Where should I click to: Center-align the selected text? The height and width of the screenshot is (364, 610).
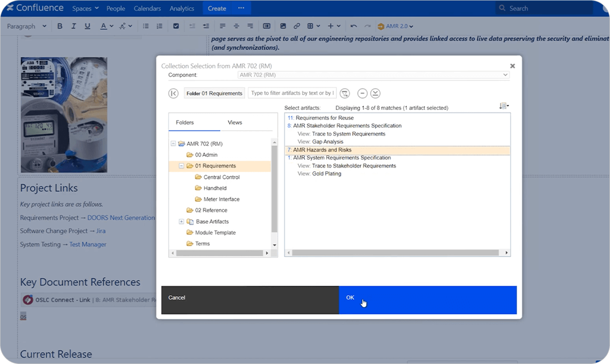click(236, 26)
